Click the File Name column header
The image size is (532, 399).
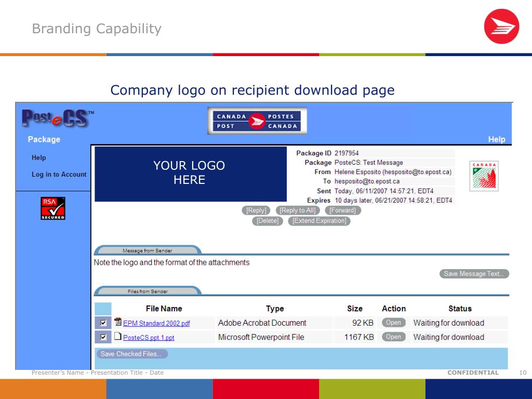click(x=164, y=309)
